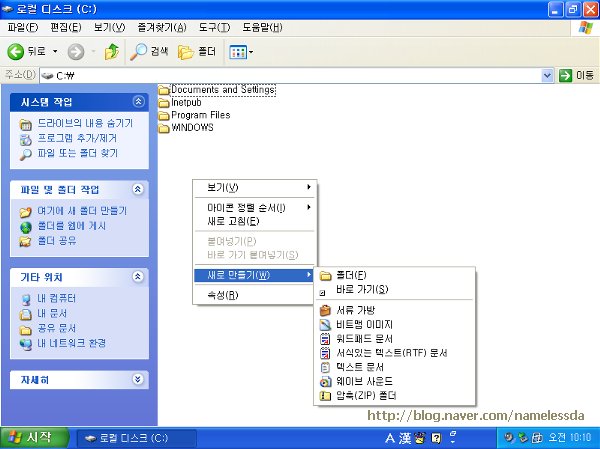This screenshot has height=449, width=600.
Task: Click 폴더를 웹에 게시 link
Action: (x=72, y=226)
